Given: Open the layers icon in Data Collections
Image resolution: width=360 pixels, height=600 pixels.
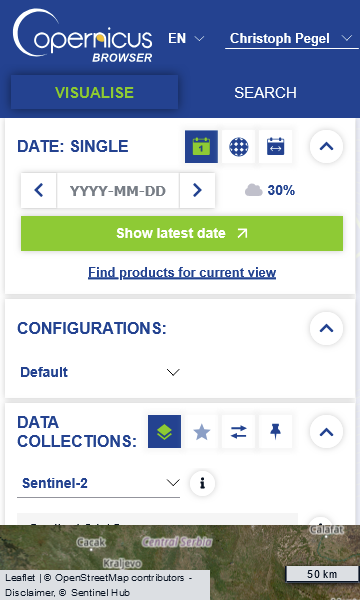Looking at the screenshot, I should coord(165,432).
